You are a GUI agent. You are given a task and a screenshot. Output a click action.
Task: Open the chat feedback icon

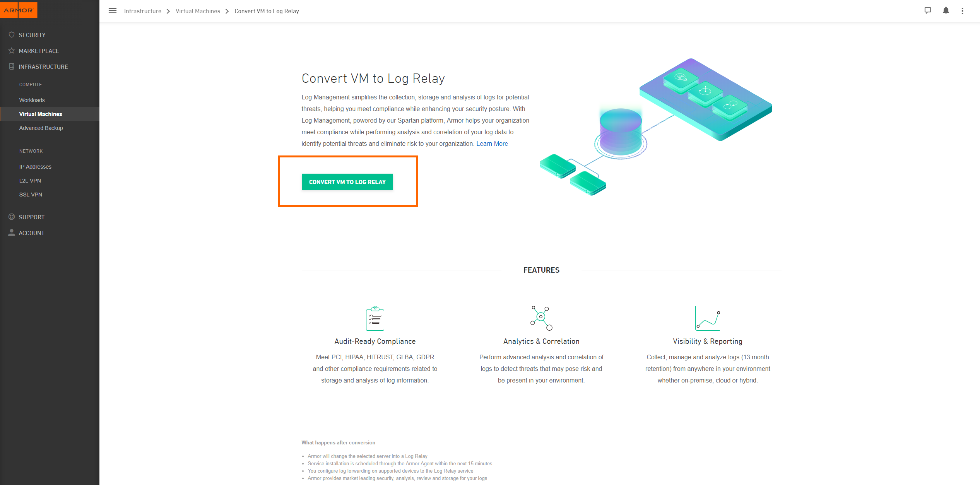pyautogui.click(x=928, y=11)
